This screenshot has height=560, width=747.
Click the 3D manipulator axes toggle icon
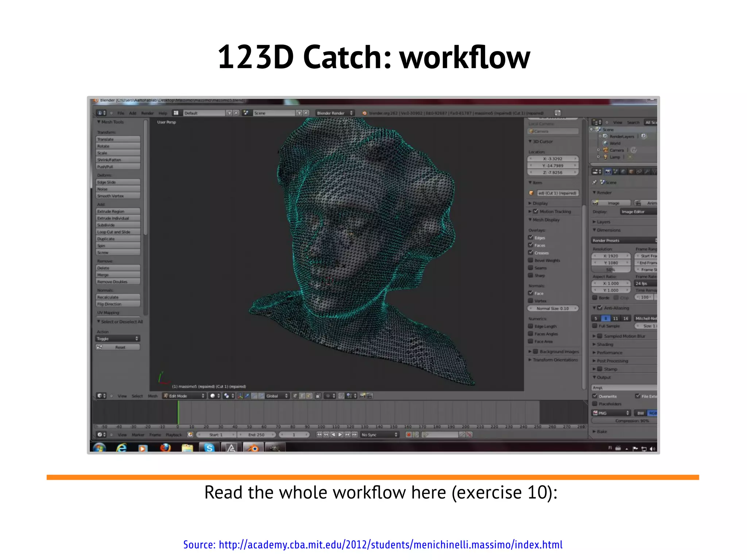click(240, 396)
